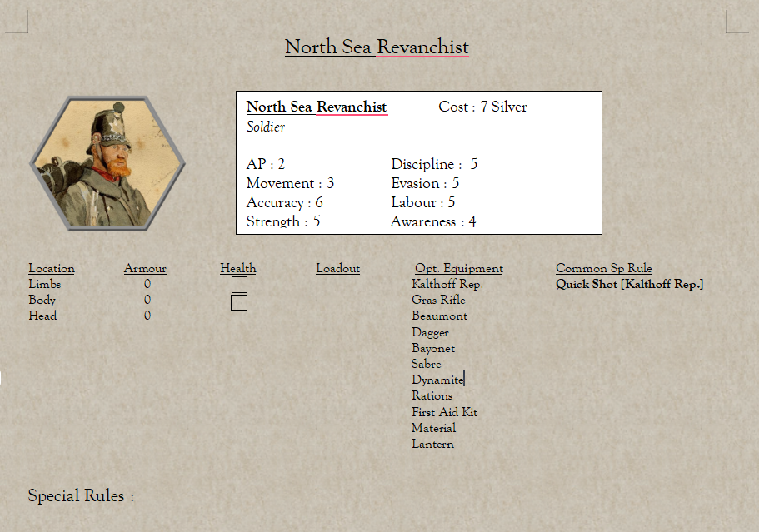This screenshot has height=532, width=759.
Task: Click the Gras Rifle equipment entry
Action: [438, 300]
